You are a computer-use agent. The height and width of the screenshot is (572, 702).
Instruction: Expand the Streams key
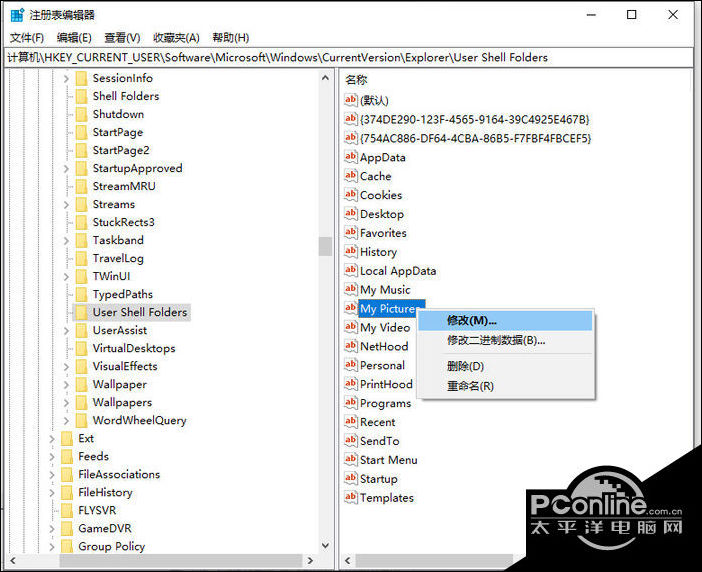(x=66, y=205)
